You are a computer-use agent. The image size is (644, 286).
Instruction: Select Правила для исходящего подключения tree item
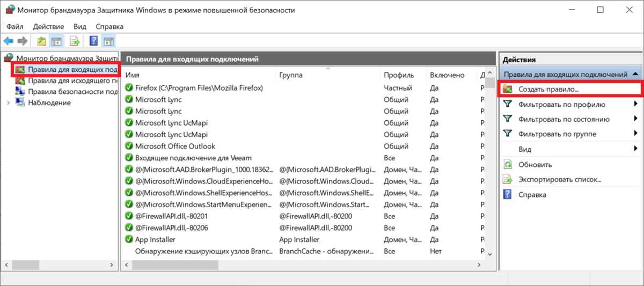73,80
